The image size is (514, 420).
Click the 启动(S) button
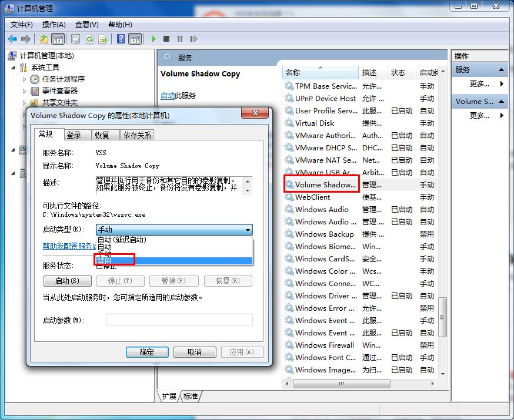[67, 281]
